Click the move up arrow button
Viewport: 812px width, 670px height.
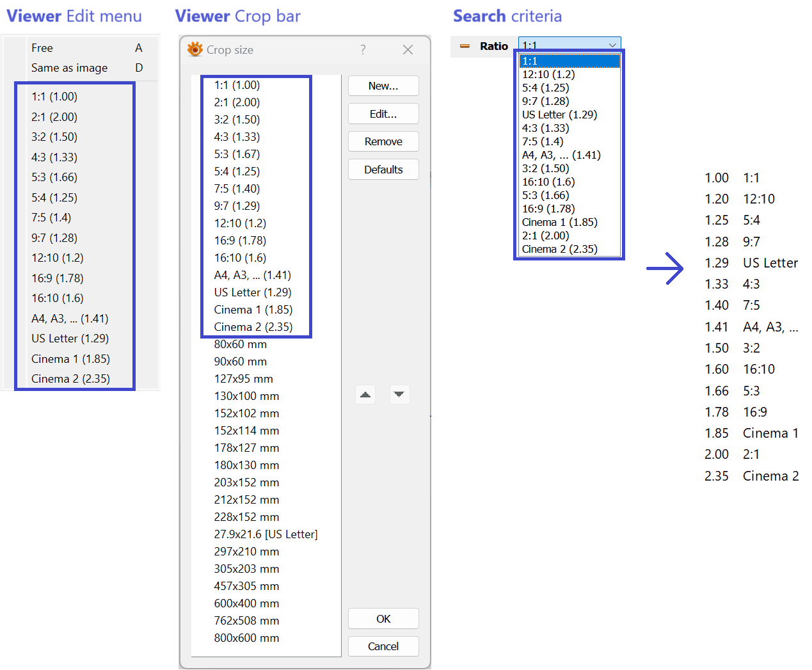tap(365, 395)
